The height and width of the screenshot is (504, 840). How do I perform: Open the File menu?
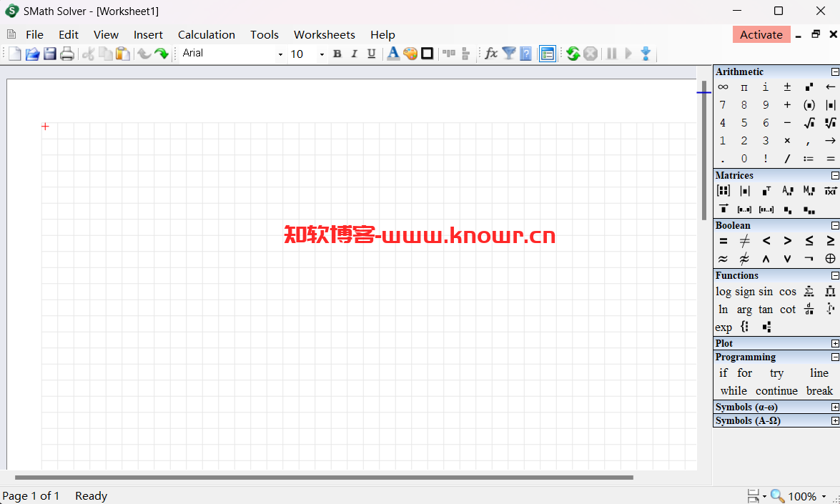pos(35,35)
